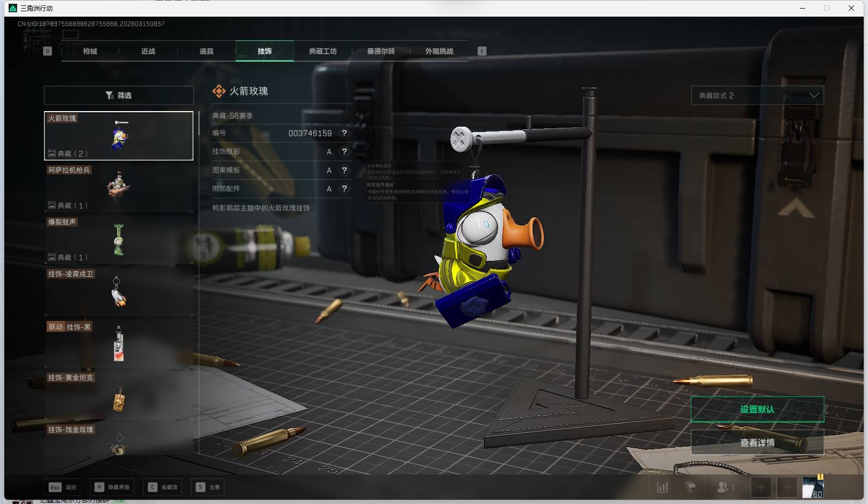
Task: Open the 曼德尔砖 tab
Action: (x=381, y=52)
